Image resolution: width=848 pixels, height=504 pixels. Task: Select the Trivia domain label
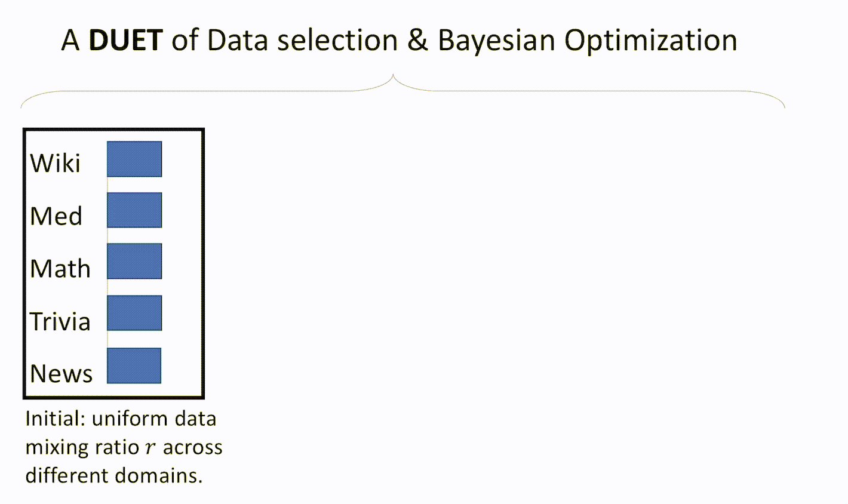(60, 321)
